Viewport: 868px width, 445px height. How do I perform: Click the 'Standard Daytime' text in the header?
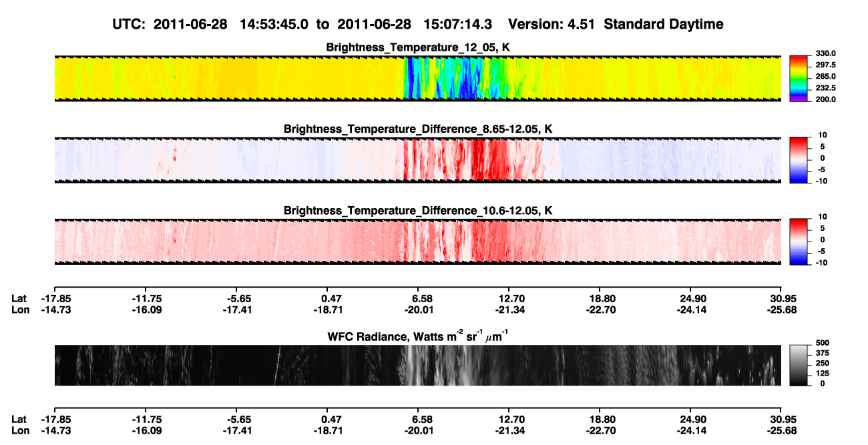coord(662,25)
